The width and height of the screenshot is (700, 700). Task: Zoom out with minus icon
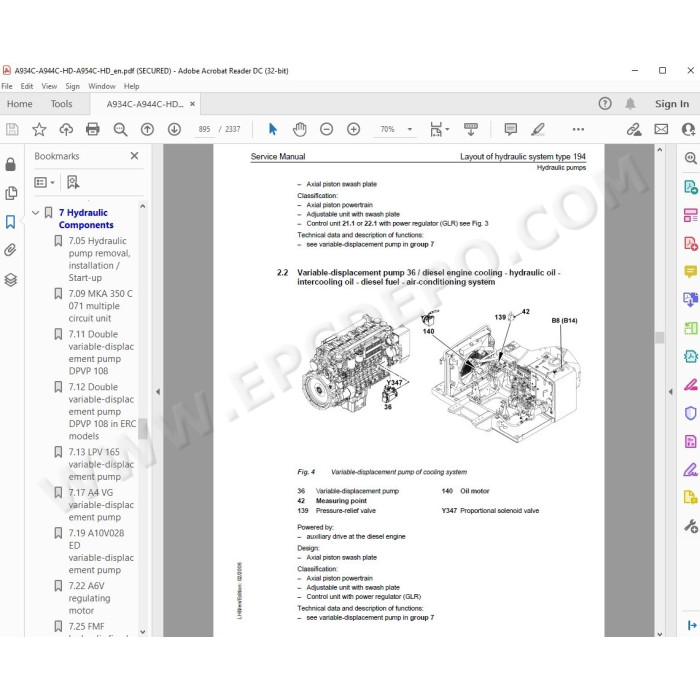tap(326, 129)
